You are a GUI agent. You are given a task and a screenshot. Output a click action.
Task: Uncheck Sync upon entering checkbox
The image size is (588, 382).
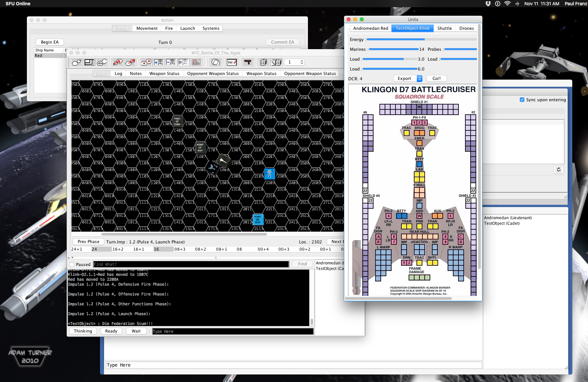(x=522, y=100)
